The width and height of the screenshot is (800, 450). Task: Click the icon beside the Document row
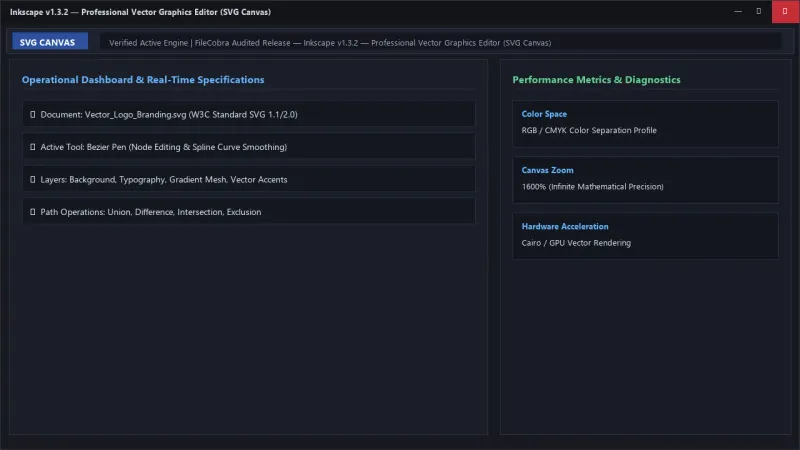pos(33,114)
